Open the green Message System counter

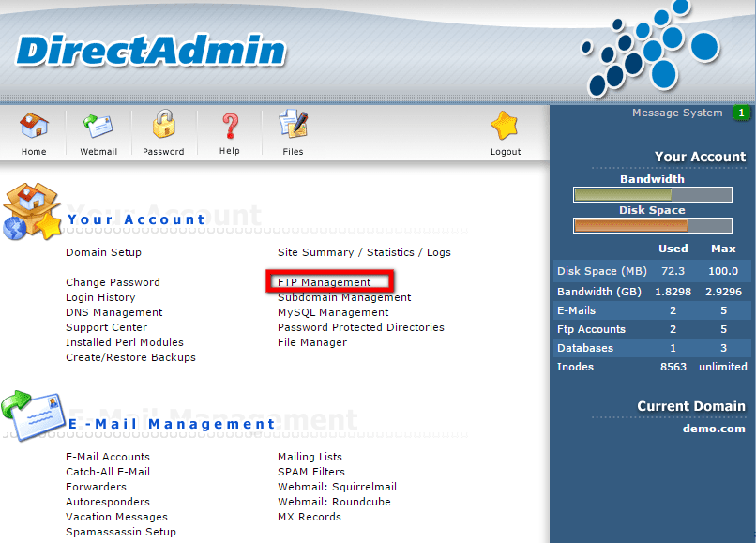pos(742,113)
